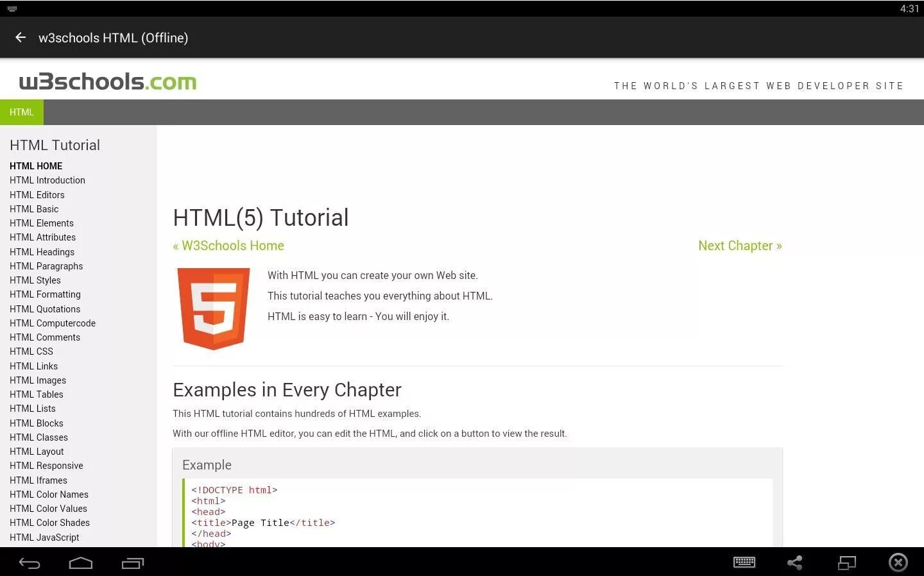Image resolution: width=924 pixels, height=576 pixels.
Task: Open HTML JavaScript page
Action: [x=44, y=538]
